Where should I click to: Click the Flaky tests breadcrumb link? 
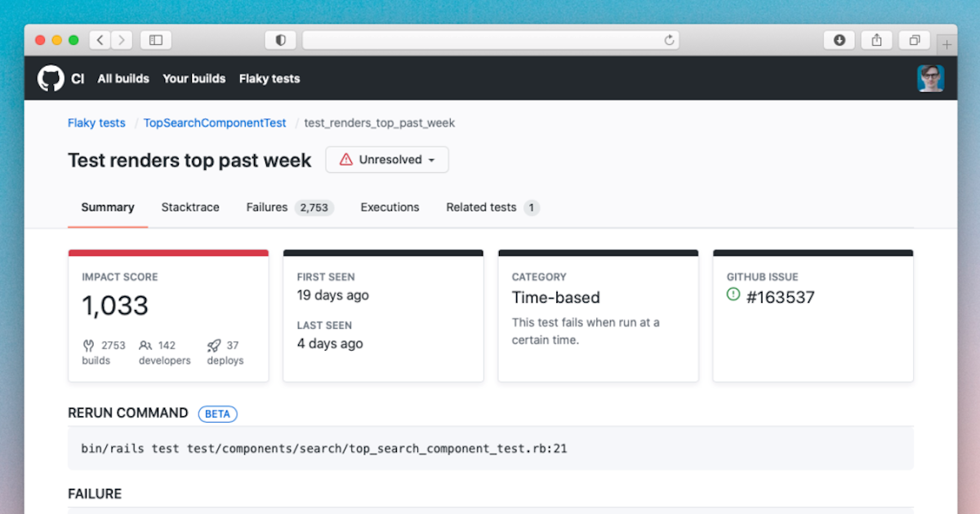96,123
